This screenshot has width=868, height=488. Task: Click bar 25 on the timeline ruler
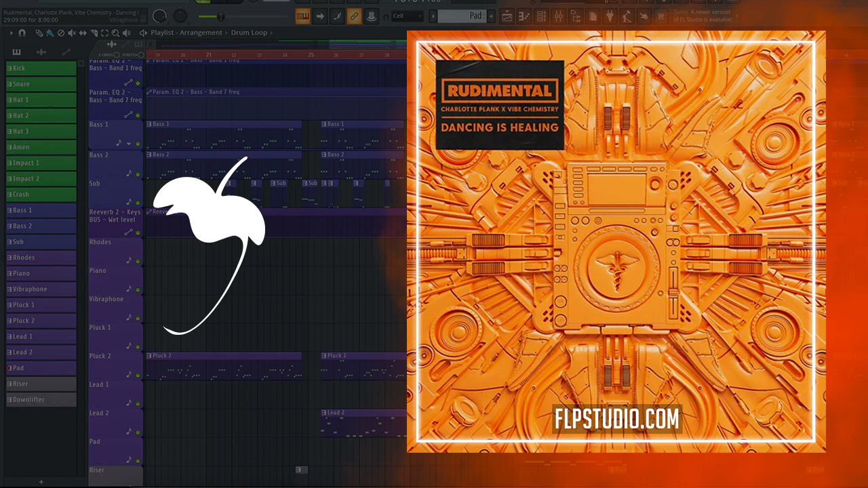311,54
